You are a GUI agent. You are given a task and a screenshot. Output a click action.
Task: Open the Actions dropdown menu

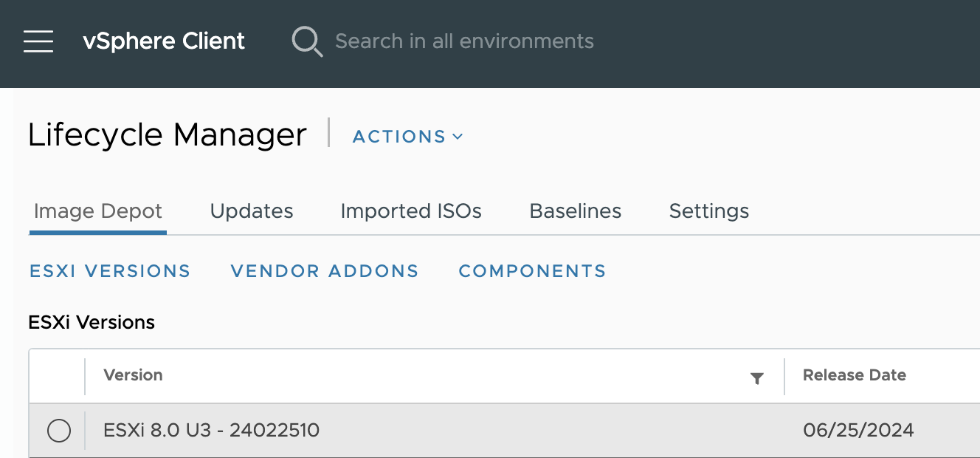coord(399,137)
